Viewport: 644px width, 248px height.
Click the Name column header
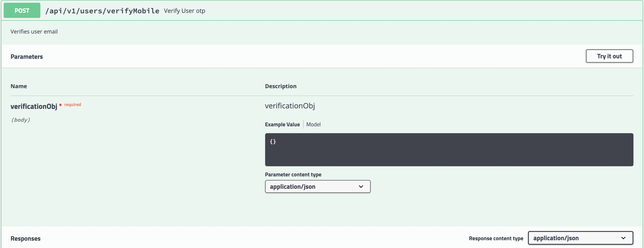19,86
